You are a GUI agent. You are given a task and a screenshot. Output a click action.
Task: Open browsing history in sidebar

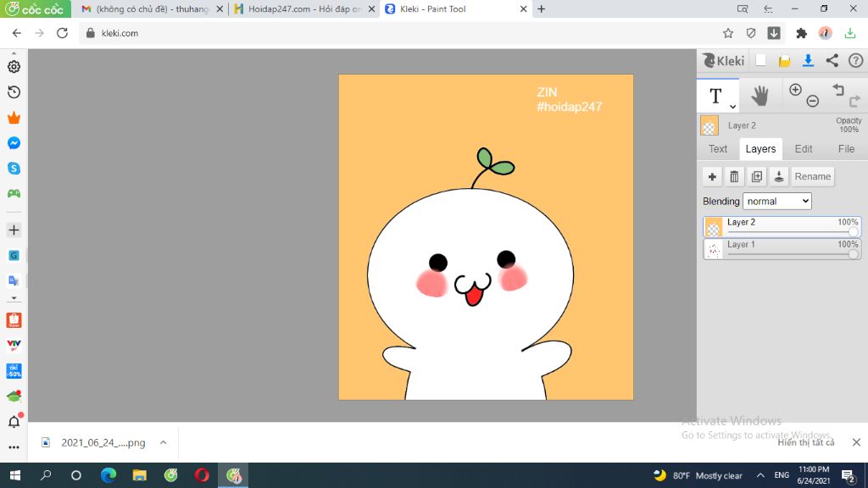[14, 91]
